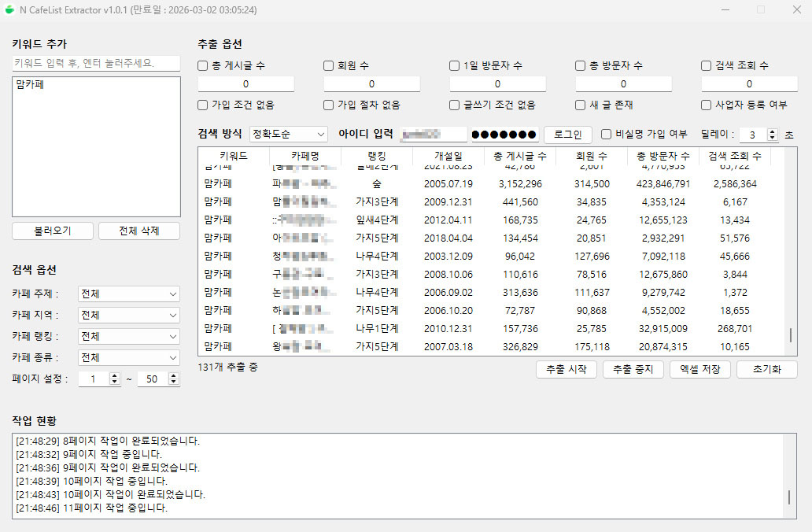This screenshot has height=532, width=812.
Task: Select the 맘카페 keyword in the list
Action: (x=30, y=84)
